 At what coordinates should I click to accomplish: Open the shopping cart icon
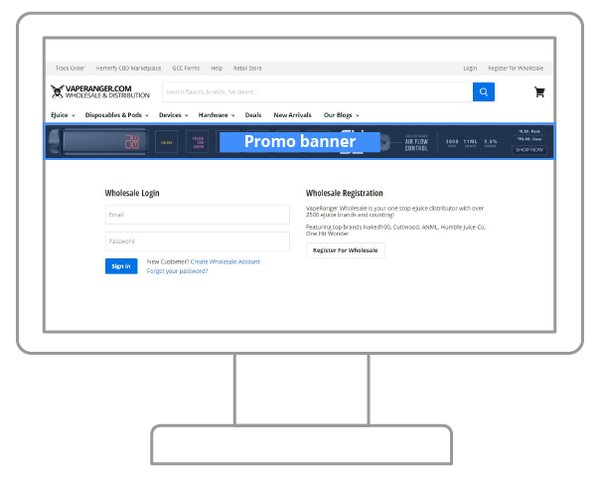(x=540, y=92)
